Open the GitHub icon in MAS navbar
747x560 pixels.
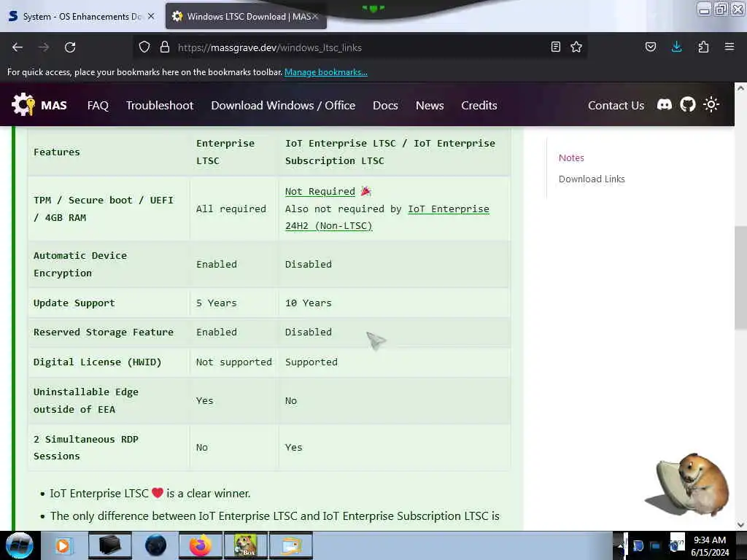(688, 105)
